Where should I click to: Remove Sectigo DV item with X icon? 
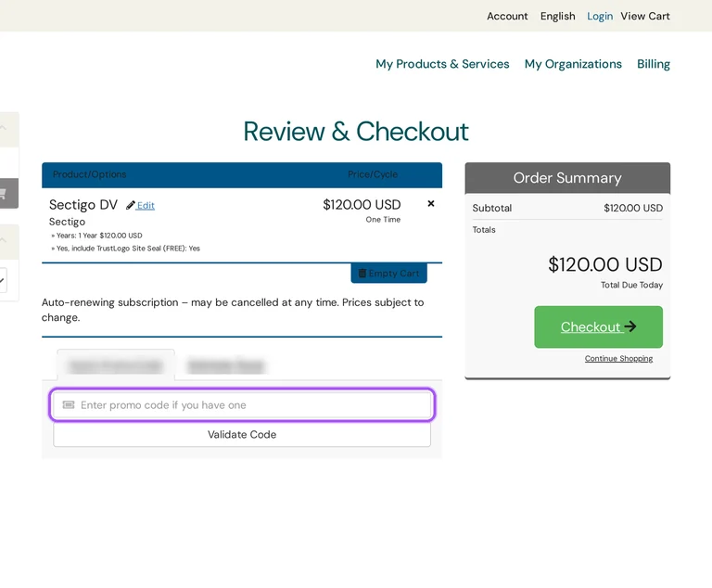pos(431,203)
